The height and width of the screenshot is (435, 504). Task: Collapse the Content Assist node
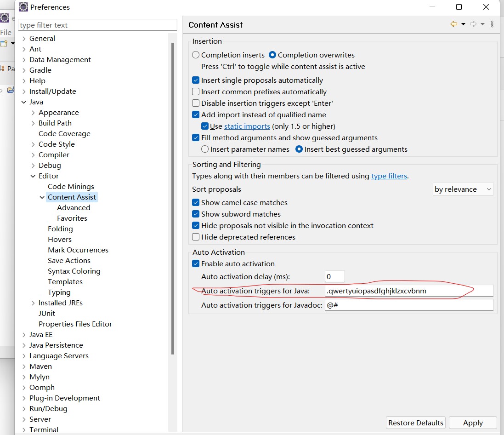point(42,197)
